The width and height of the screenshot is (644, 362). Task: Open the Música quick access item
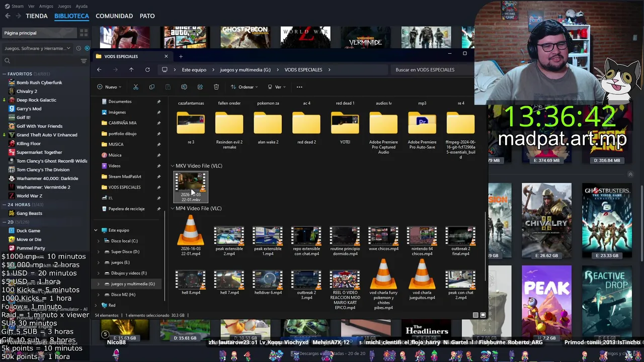click(x=115, y=155)
